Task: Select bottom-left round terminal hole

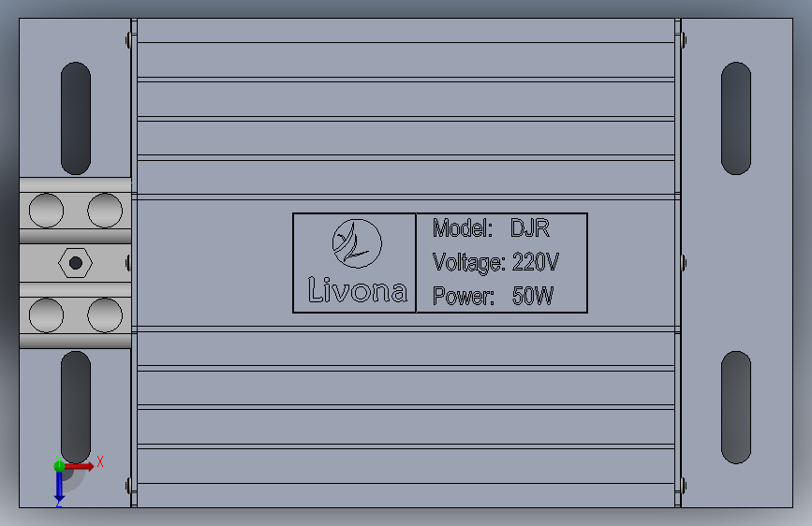Action: click(x=47, y=315)
